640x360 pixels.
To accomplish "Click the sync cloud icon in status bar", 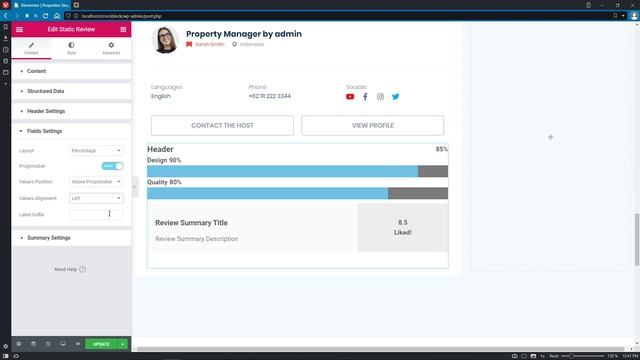I will [x=16, y=356].
